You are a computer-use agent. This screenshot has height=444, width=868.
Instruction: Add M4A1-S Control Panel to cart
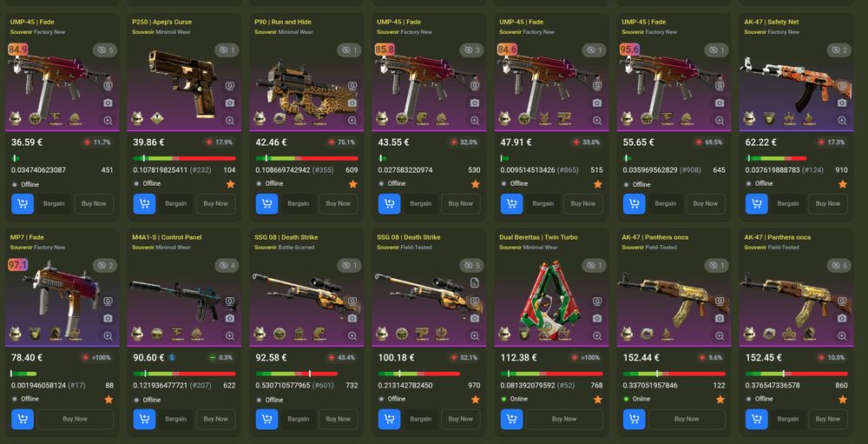(144, 419)
